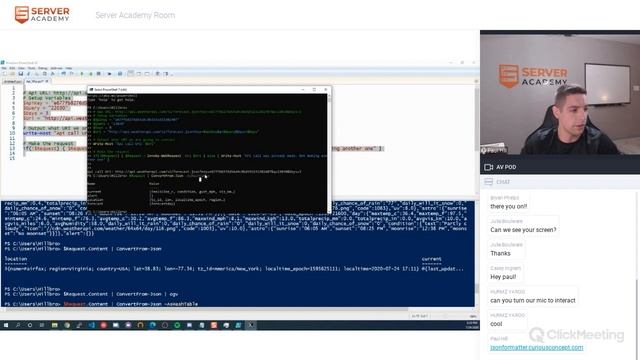
Task: Click the Open script icon in ISE toolbar
Action: tap(13, 73)
